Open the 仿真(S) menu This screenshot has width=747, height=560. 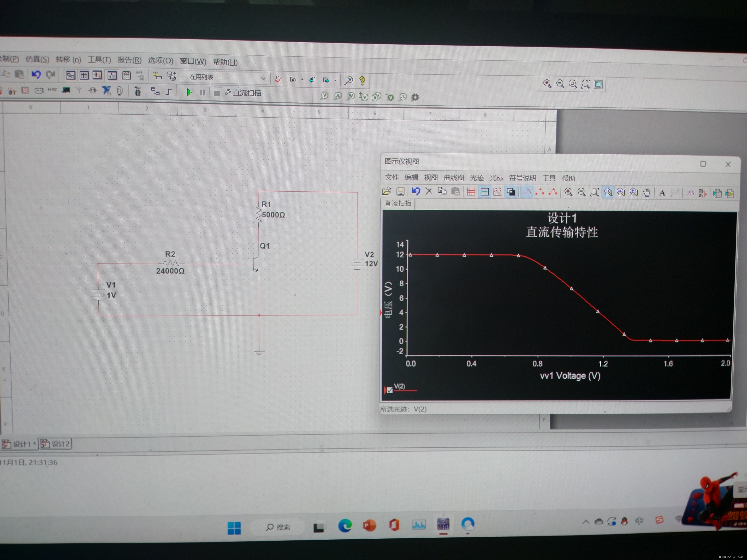click(37, 59)
